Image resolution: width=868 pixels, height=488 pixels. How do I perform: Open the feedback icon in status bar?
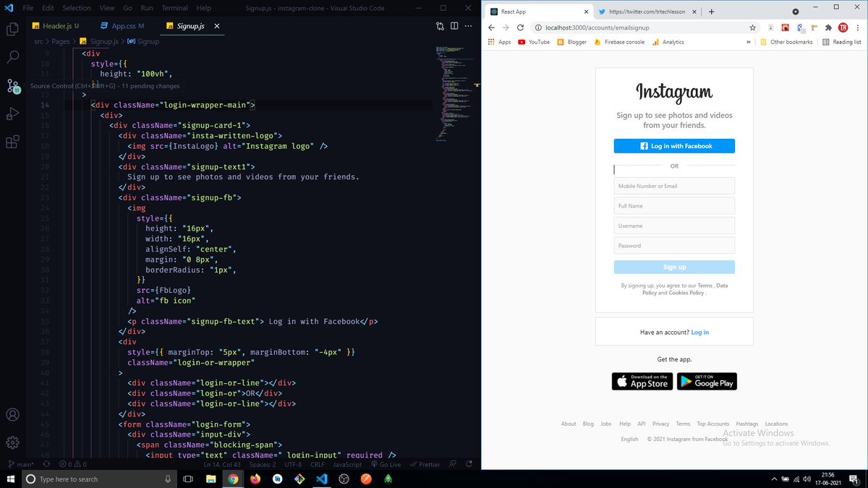tap(453, 464)
